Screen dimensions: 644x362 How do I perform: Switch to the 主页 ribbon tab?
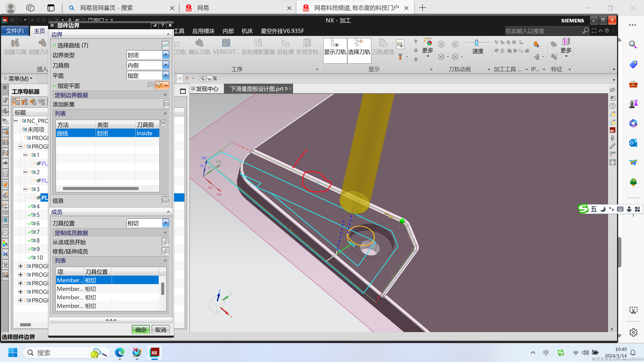point(39,31)
